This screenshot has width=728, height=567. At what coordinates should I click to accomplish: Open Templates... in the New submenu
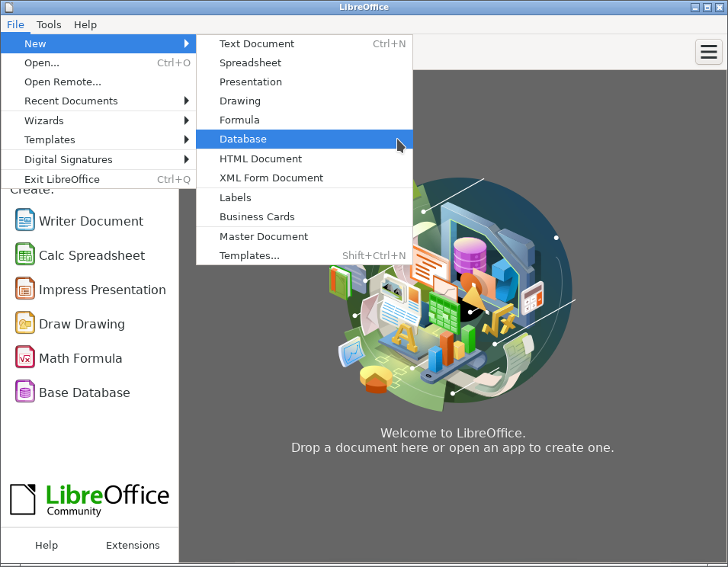pos(304,255)
